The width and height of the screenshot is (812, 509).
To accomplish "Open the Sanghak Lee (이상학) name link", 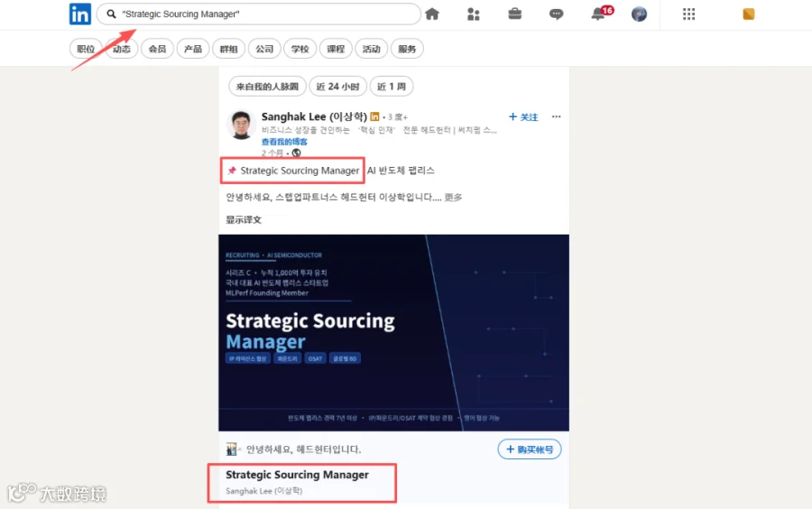I will click(314, 116).
